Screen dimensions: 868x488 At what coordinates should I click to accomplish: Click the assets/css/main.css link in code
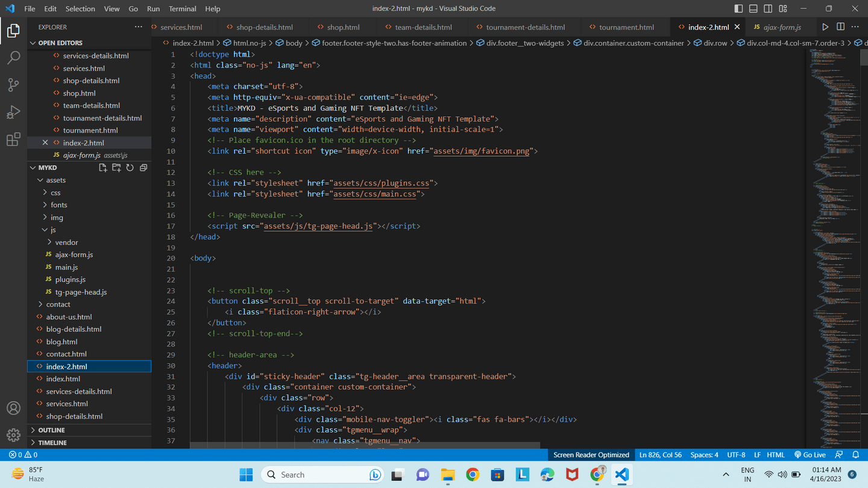coord(375,194)
